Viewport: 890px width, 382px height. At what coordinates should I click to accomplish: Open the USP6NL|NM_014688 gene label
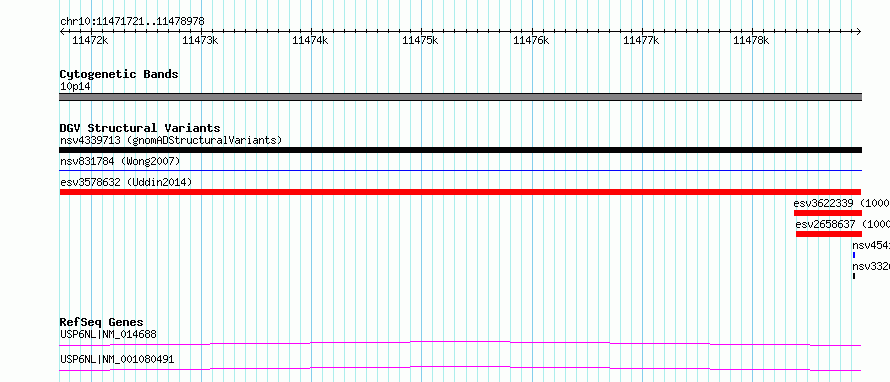pyautogui.click(x=108, y=334)
